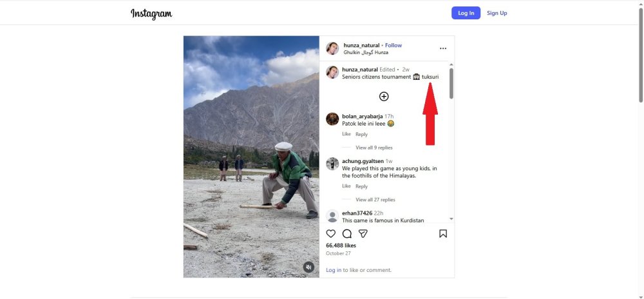Click the Sign Up link
The width and height of the screenshot is (644, 299).
497,13
